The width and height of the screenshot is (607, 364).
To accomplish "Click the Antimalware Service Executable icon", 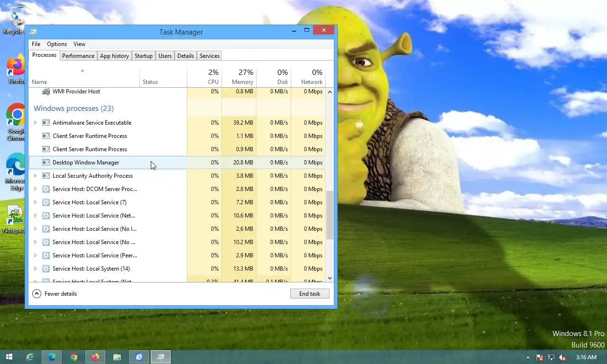I will (x=46, y=123).
